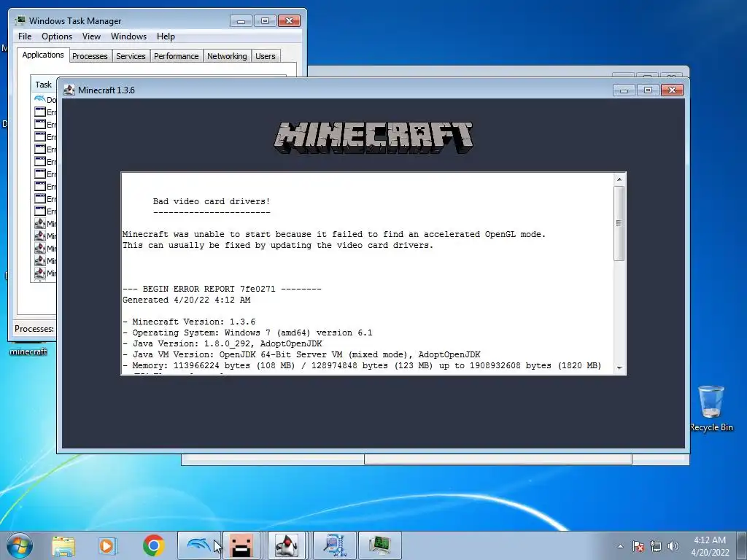Image resolution: width=747 pixels, height=560 pixels.
Task: Open the zipper archive tool taskbar icon
Action: click(x=335, y=545)
